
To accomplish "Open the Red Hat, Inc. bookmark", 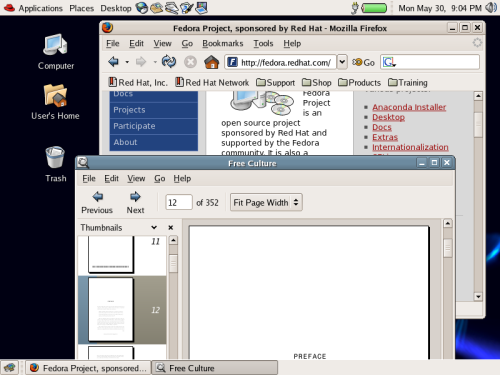I will coord(138,82).
